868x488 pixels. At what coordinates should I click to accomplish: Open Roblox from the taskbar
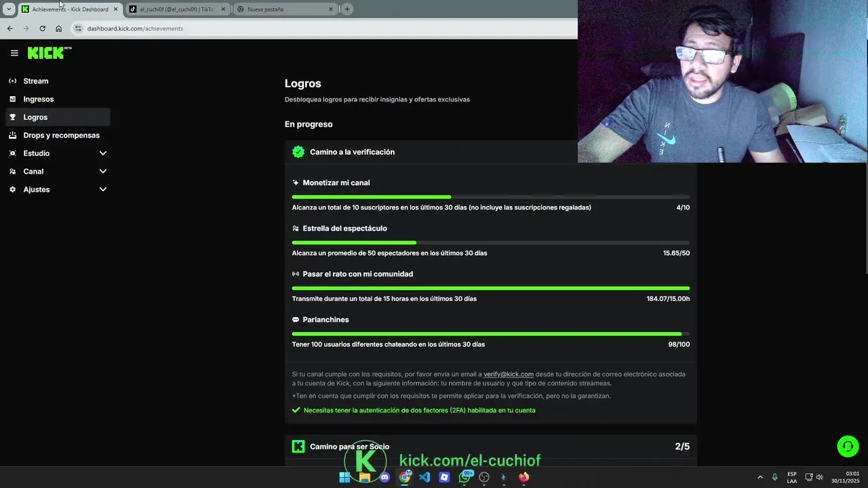(x=444, y=477)
